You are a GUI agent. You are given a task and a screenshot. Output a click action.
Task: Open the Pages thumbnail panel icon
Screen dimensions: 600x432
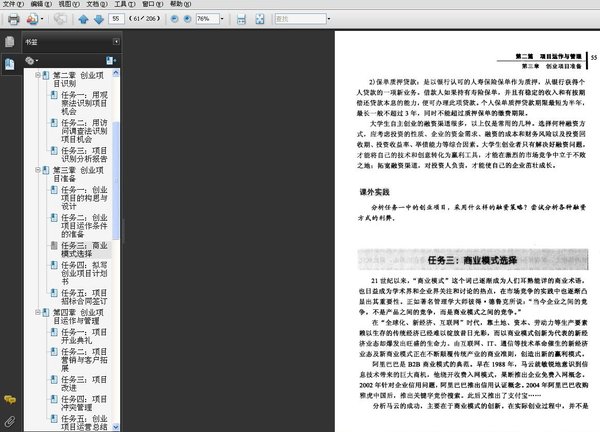10,41
